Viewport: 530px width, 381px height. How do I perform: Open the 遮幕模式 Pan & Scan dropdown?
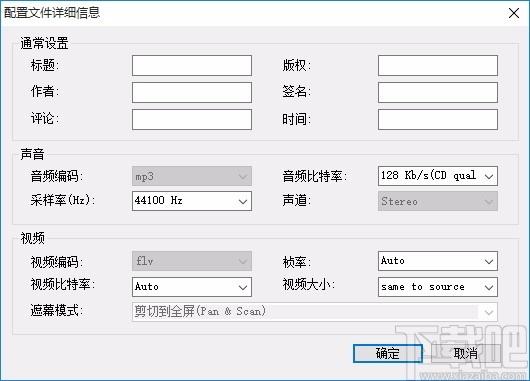[315, 312]
